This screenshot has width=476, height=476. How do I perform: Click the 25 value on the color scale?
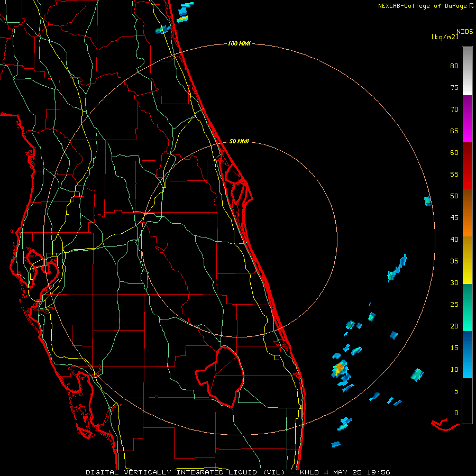(x=454, y=305)
